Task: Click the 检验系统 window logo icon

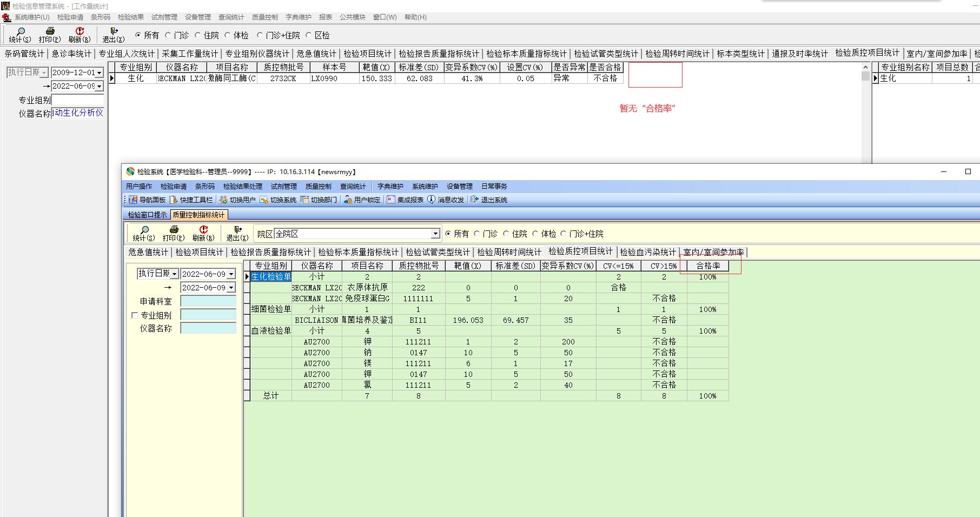Action: tap(130, 171)
